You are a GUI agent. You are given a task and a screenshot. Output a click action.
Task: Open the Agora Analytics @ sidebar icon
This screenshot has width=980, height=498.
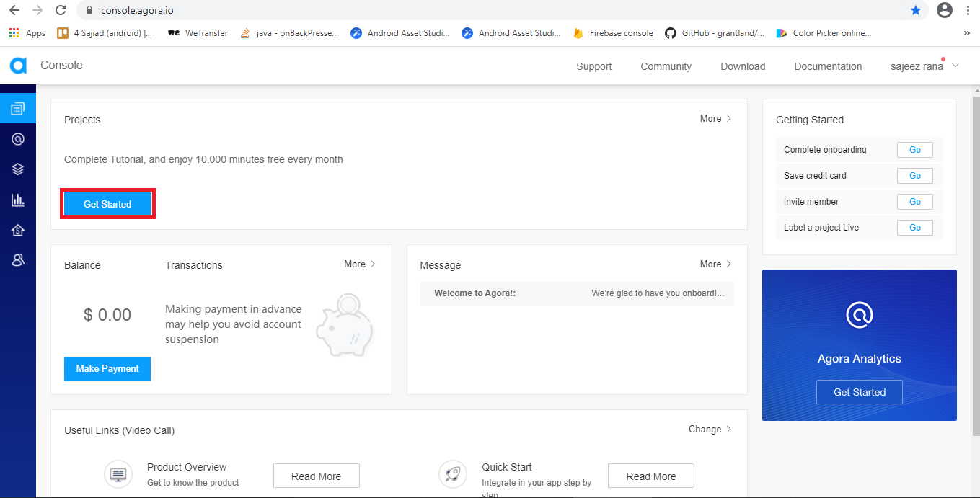pyautogui.click(x=18, y=139)
